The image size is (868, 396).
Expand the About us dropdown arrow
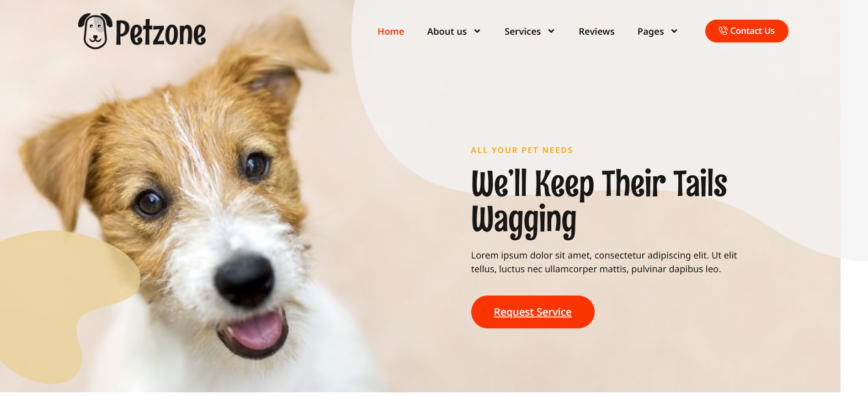click(x=477, y=31)
